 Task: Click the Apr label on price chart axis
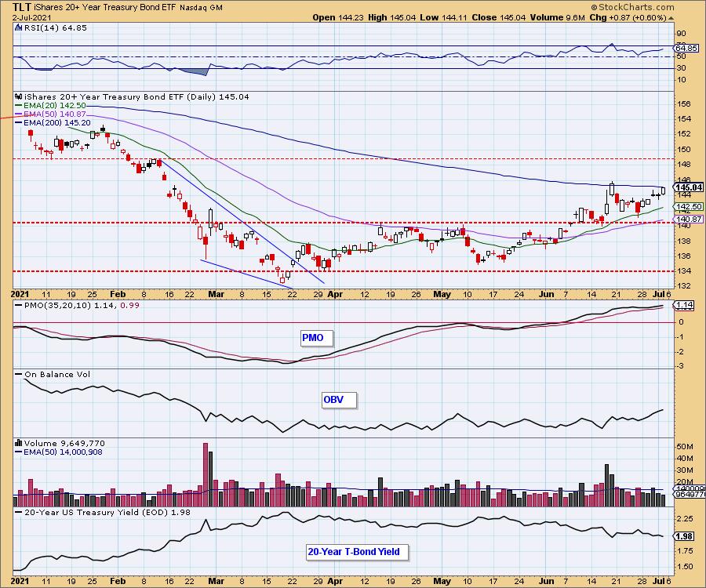[x=335, y=294]
